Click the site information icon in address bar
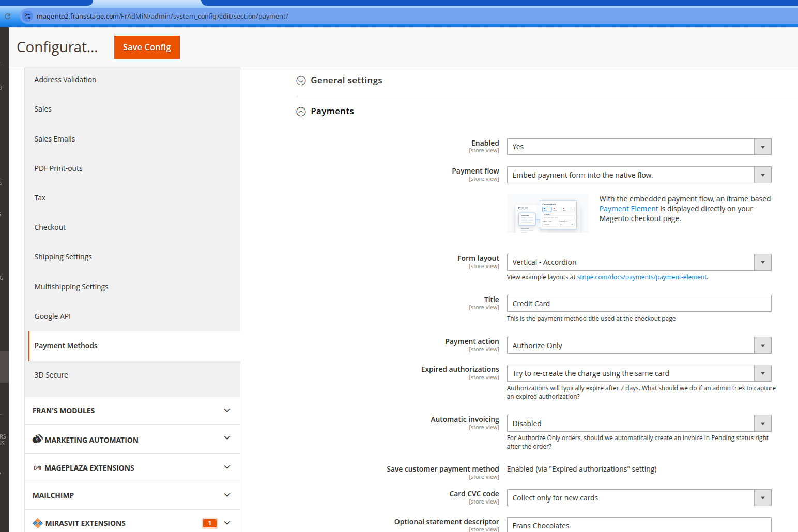Viewport: 798px width, 532px height. (27, 16)
